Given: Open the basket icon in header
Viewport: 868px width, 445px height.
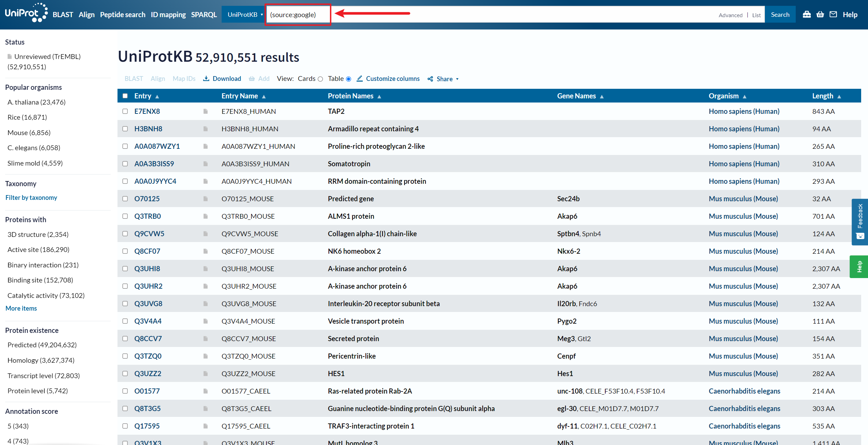Looking at the screenshot, I should tap(820, 14).
